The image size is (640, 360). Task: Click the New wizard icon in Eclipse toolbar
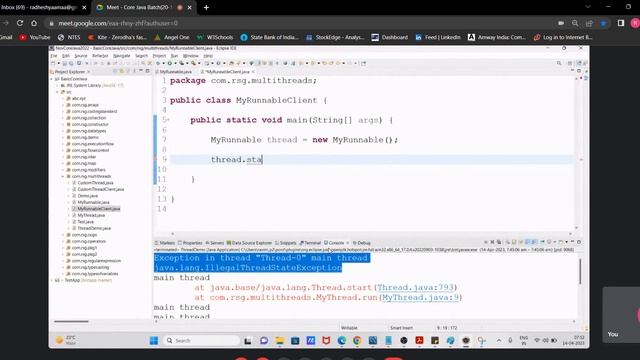[x=53, y=63]
